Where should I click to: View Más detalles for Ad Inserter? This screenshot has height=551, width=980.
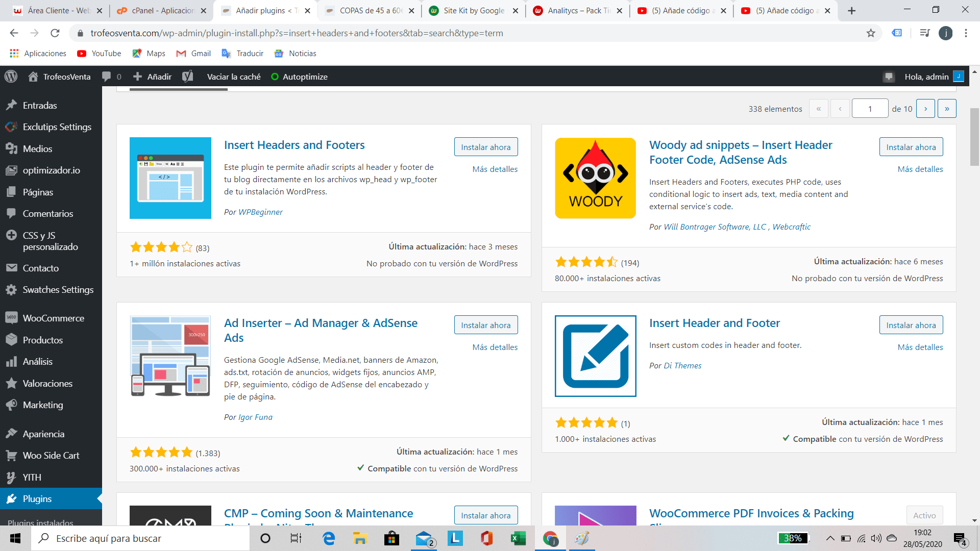495,347
